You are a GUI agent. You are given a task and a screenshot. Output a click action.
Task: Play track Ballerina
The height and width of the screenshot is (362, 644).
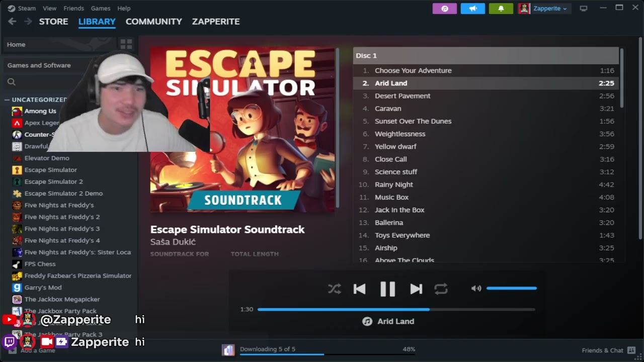(x=486, y=223)
